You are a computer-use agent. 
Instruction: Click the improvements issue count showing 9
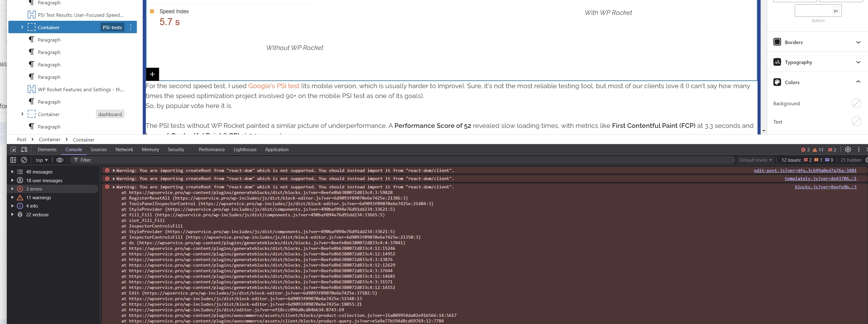tap(829, 160)
